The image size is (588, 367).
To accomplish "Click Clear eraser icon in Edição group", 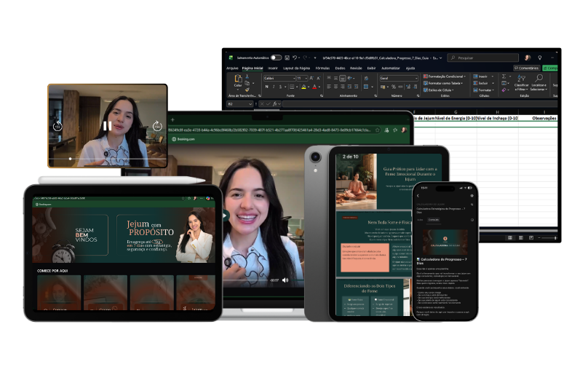I will 504,90.
